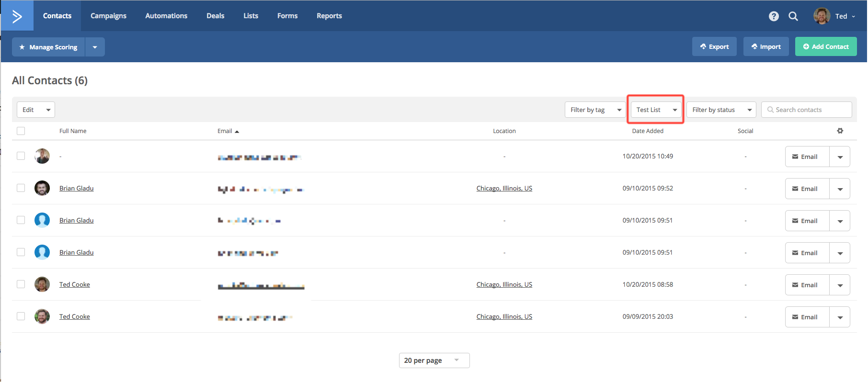Click the ActiveCampaign logo icon
The image size is (868, 382).
[x=17, y=16]
